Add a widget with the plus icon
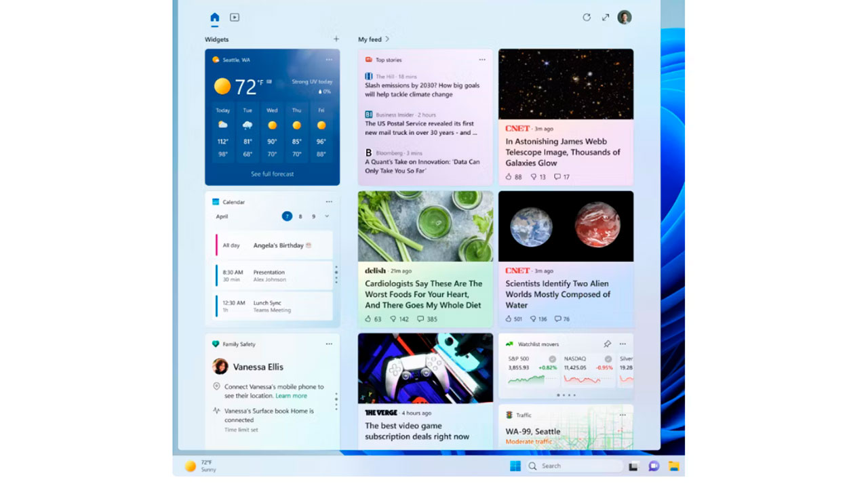The image size is (868, 488). [336, 39]
